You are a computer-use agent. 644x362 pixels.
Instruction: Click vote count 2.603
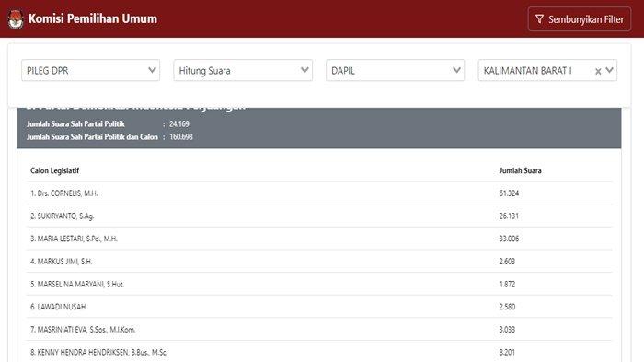click(x=507, y=262)
